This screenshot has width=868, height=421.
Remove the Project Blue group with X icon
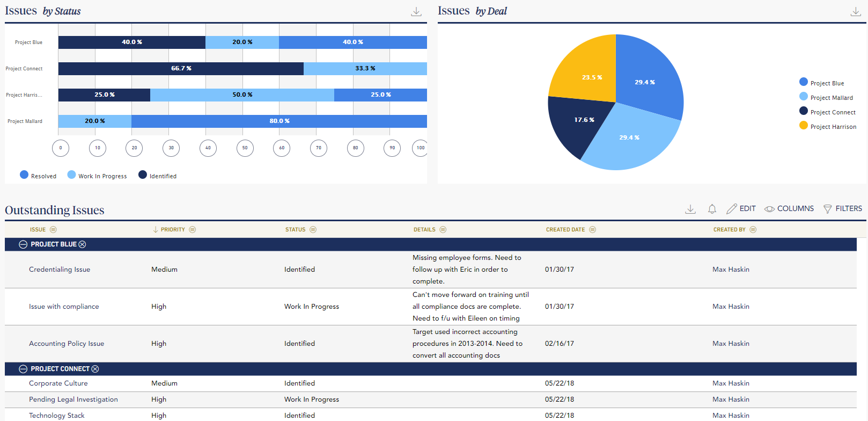coord(82,244)
